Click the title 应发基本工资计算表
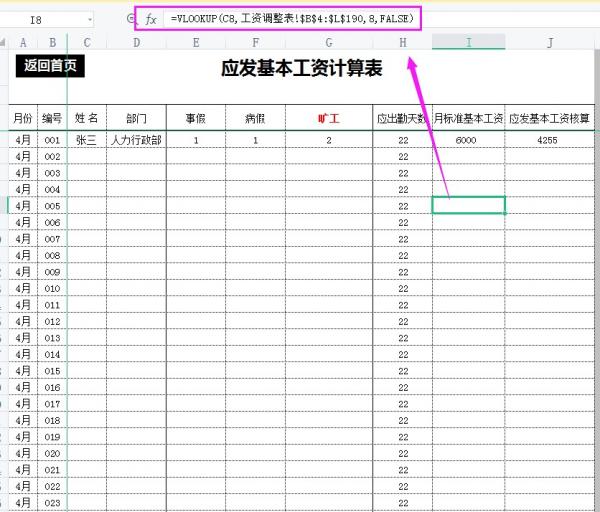The height and width of the screenshot is (512, 600). coord(302,69)
